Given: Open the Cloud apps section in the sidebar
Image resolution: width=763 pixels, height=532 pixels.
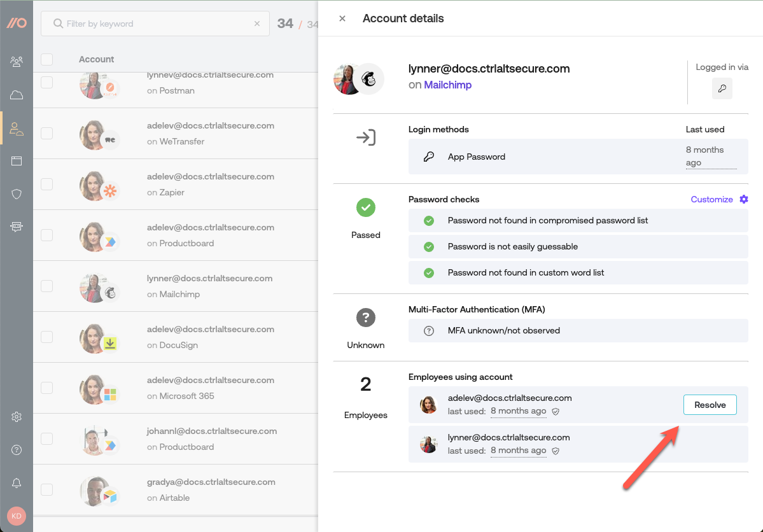Looking at the screenshot, I should [x=16, y=94].
